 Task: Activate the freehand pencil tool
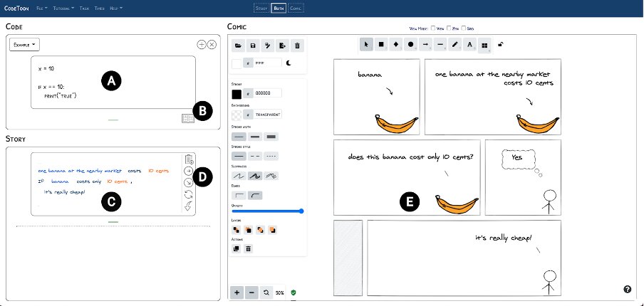(x=455, y=44)
